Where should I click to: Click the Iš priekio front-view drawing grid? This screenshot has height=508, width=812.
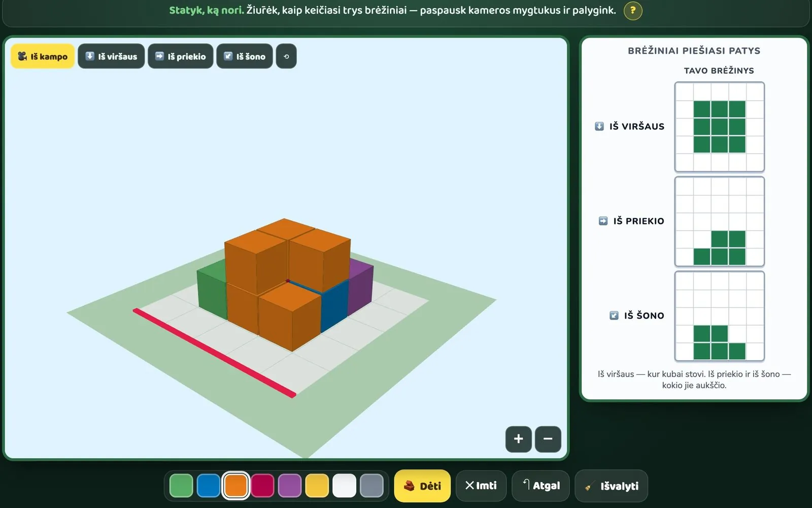tap(719, 221)
